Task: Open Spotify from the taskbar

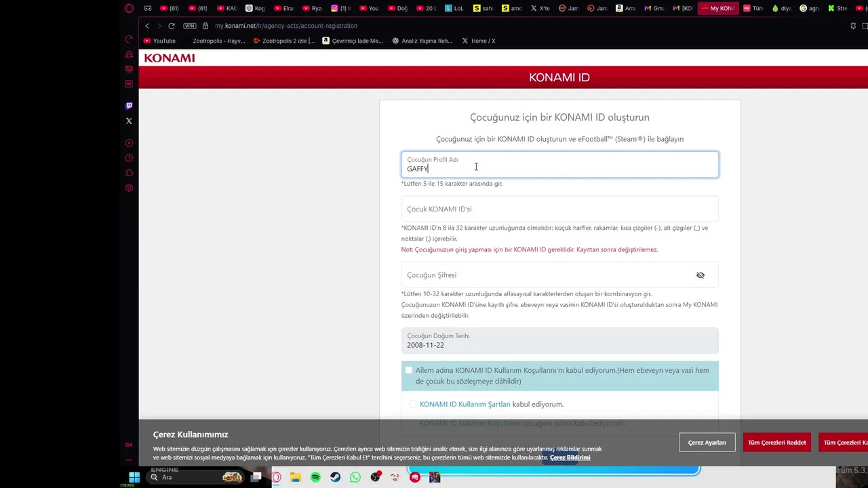Action: [315, 477]
